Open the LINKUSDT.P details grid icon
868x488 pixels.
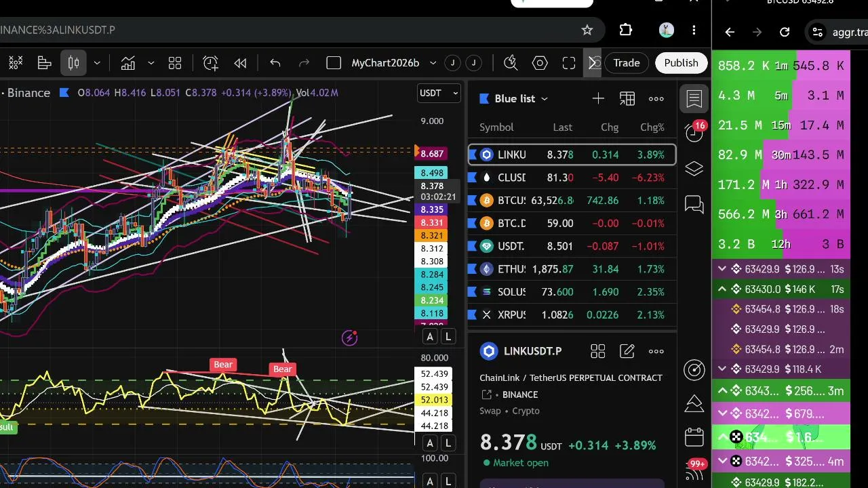click(x=597, y=351)
